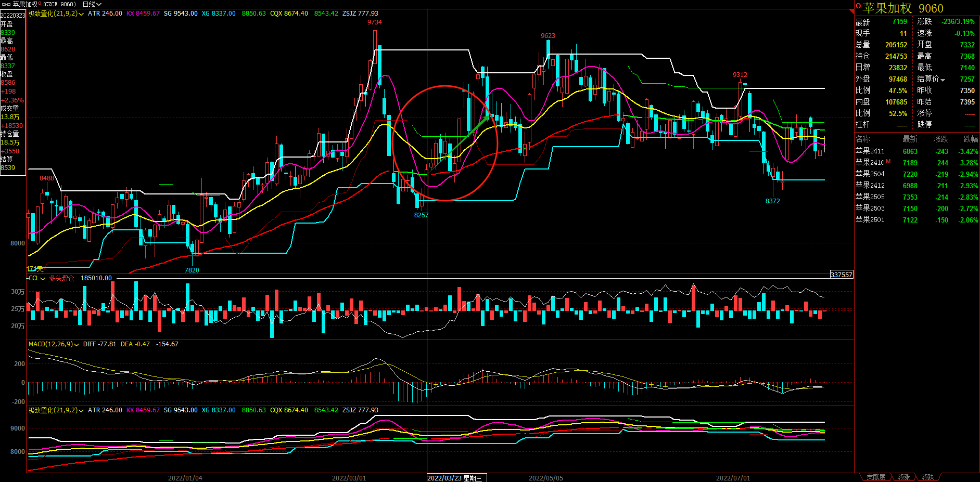Switch to the 贡献度 tab
Viewport: 980px width, 482px height.
[x=876, y=477]
